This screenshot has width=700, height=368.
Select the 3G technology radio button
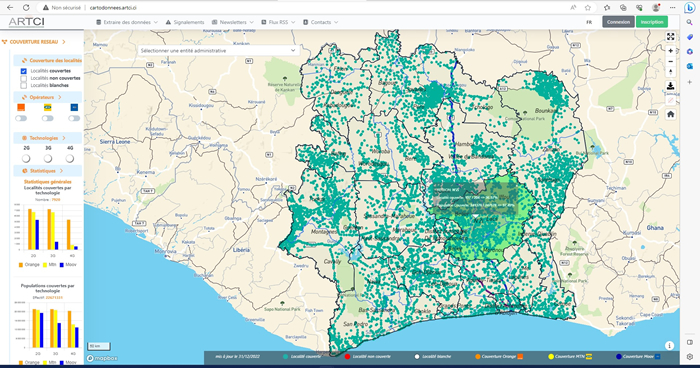pyautogui.click(x=48, y=159)
